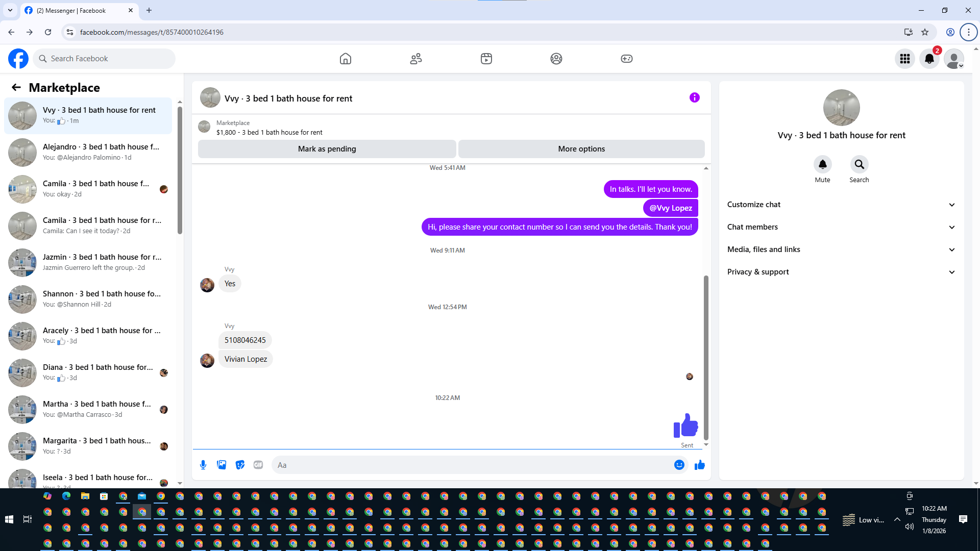Open Task View on the taskbar
Viewport: 980px width, 551px height.
point(28,519)
